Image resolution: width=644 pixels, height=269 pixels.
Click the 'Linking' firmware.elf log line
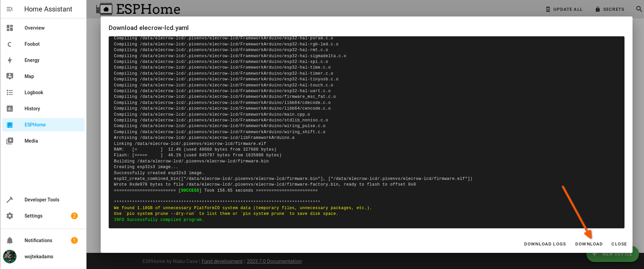(x=190, y=144)
